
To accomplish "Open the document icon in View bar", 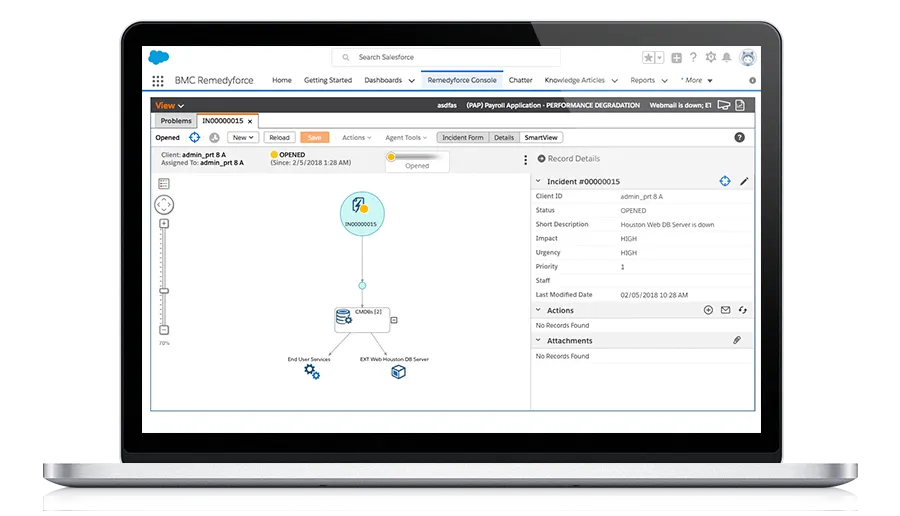I will [740, 105].
